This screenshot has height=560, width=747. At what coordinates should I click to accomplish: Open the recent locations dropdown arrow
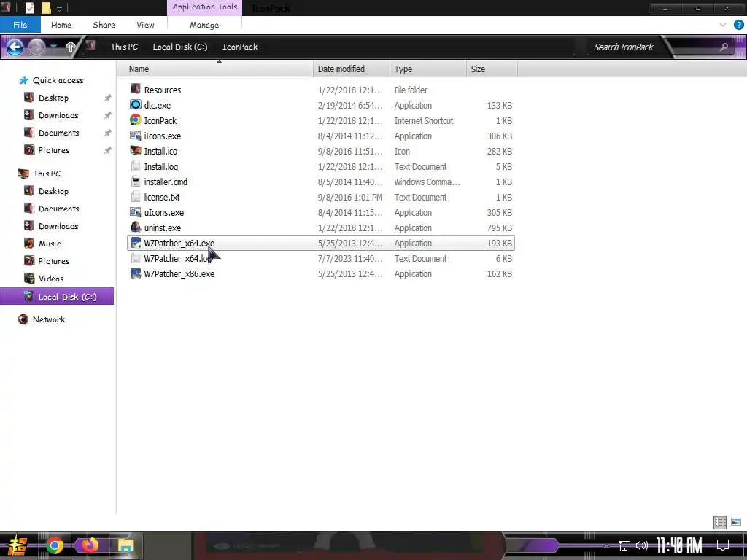[x=54, y=47]
